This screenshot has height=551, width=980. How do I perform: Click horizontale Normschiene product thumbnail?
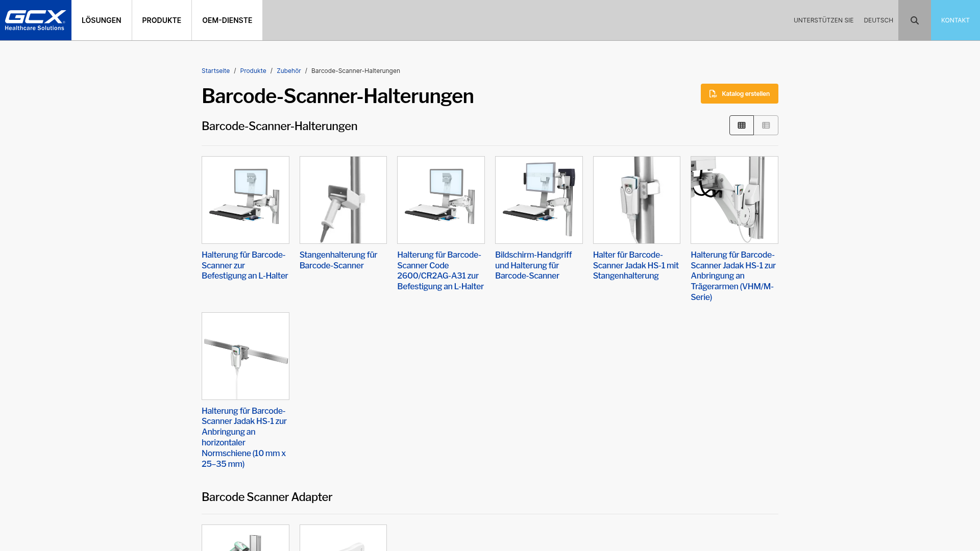tap(246, 356)
